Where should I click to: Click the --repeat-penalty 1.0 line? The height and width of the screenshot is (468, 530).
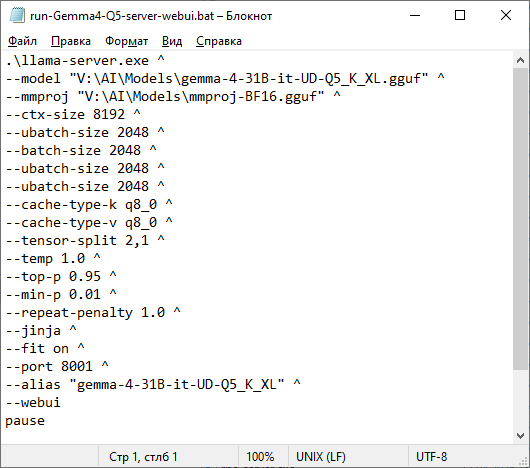coord(93,313)
